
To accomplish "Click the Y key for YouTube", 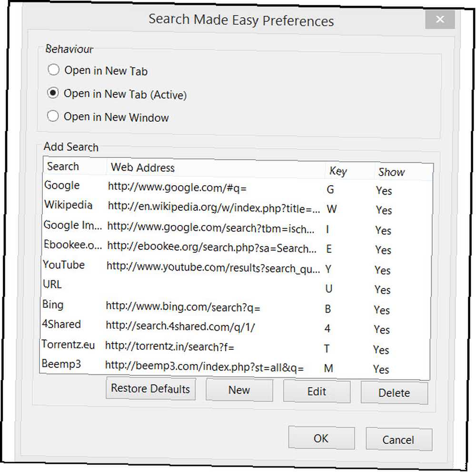I will [x=328, y=269].
